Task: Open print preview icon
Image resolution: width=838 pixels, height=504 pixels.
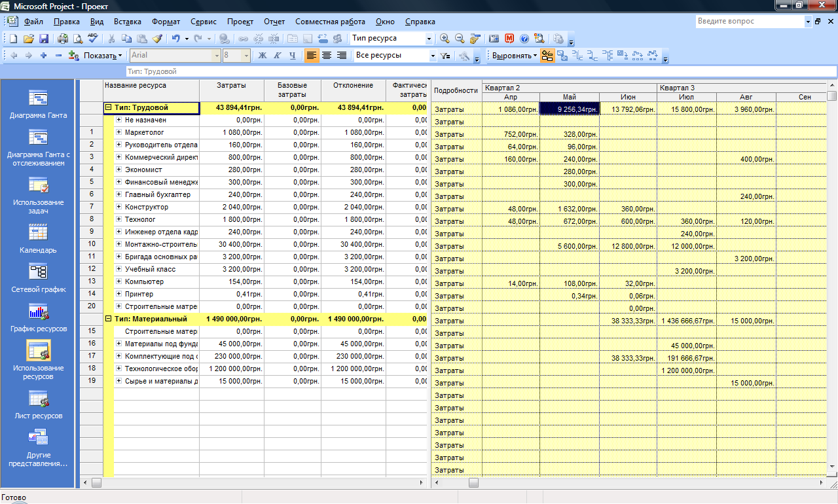Action: (x=78, y=39)
